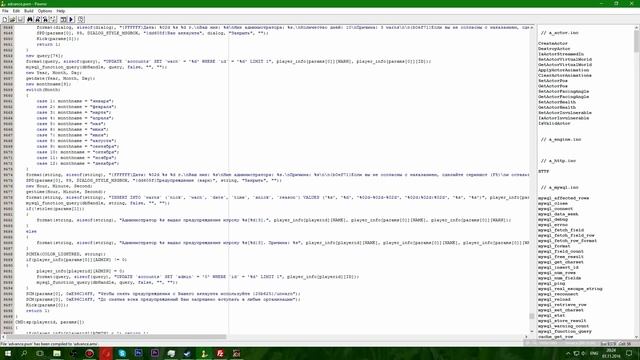Click the 'CMD:sp(playerid, params[])' line

click(x=50, y=322)
